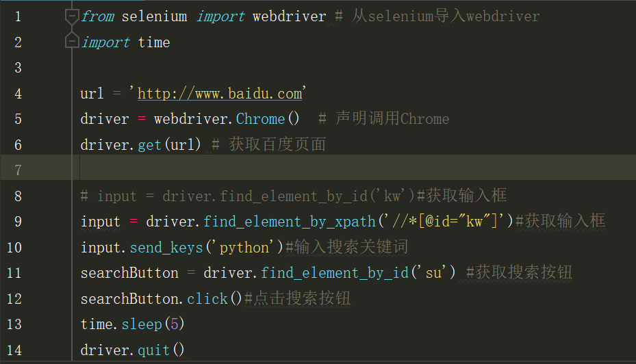The image size is (636, 364).
Task: Click the find_element_by_xpath method name
Action: pyautogui.click(x=290, y=222)
